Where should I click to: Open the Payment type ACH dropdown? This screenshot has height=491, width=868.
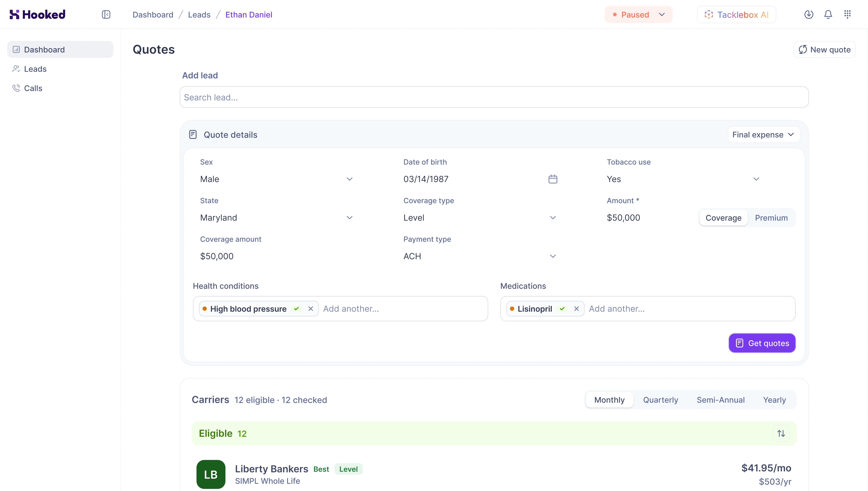[x=480, y=256]
